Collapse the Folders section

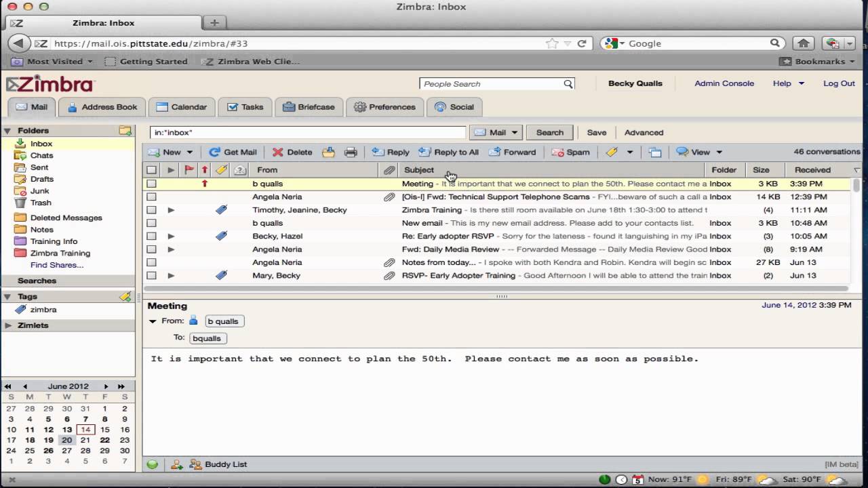[x=8, y=131]
